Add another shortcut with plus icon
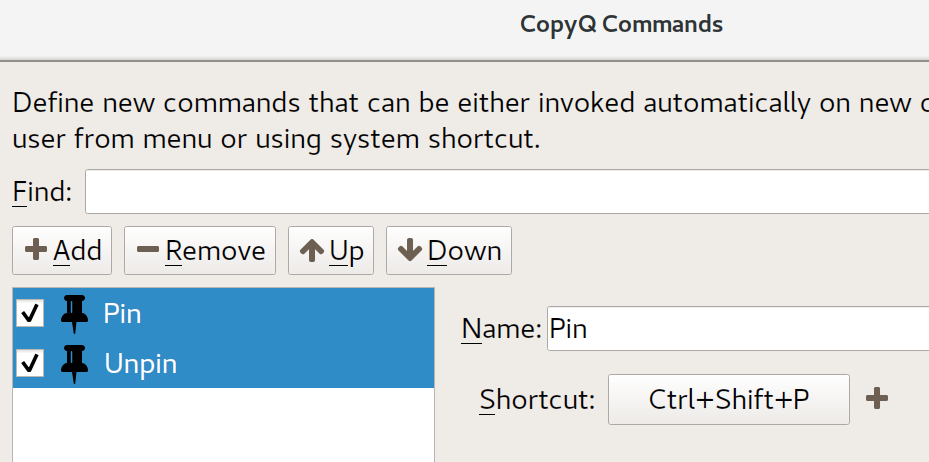929x462 pixels. click(877, 399)
